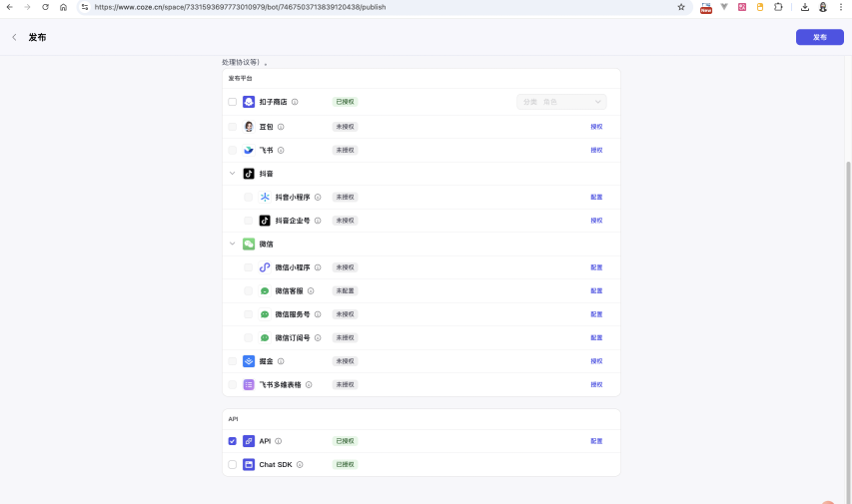Uncheck the API checkbox
The height and width of the screenshot is (504, 852).
(233, 441)
